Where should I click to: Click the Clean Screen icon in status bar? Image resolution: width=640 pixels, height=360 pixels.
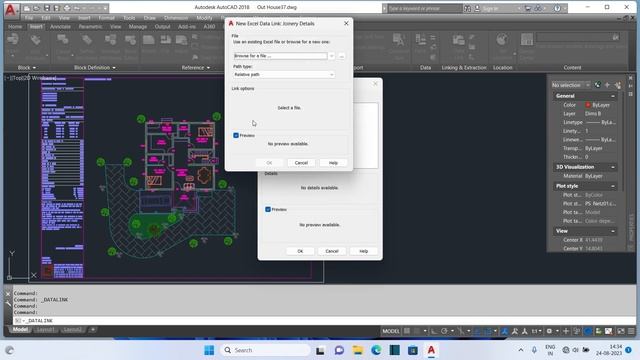pyautogui.click(x=621, y=331)
